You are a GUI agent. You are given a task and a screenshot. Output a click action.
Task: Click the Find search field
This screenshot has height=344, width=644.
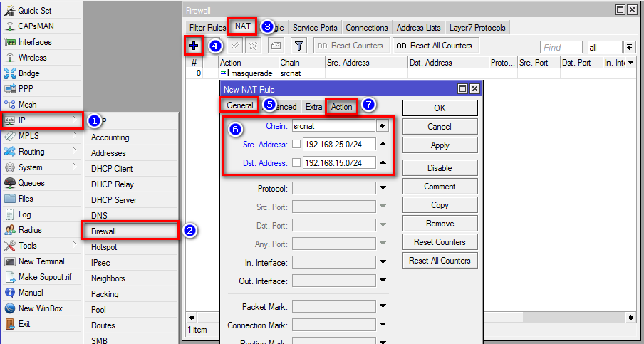pyautogui.click(x=561, y=47)
